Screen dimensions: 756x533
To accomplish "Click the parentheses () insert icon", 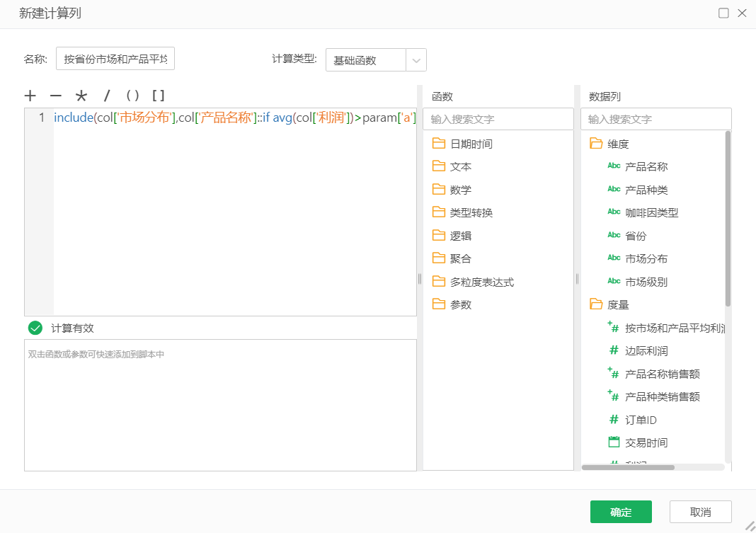I will pos(133,94).
